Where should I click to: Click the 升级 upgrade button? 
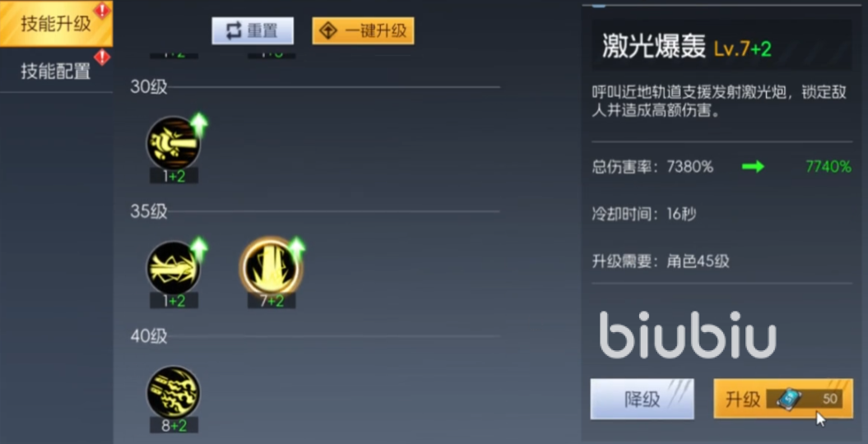click(x=783, y=399)
